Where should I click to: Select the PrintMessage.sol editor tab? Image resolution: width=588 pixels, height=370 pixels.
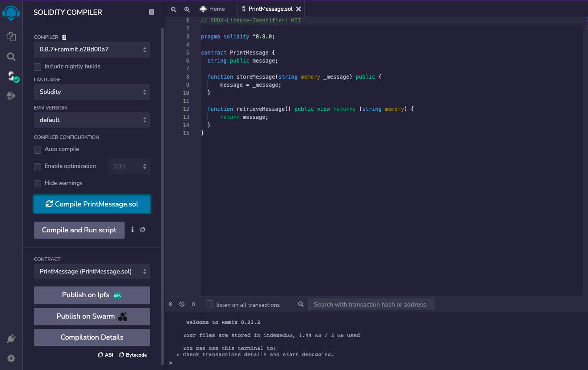tap(271, 9)
